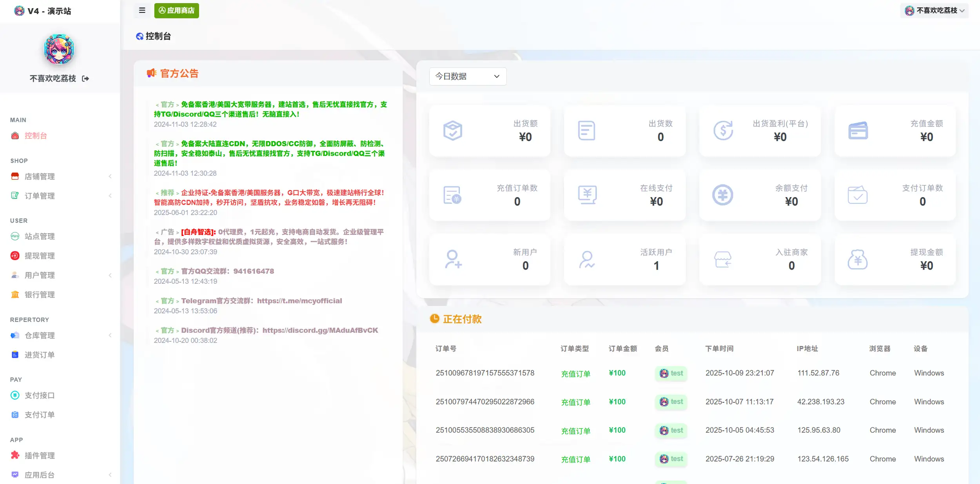Open 支付订单 payment orders page

tap(39, 415)
